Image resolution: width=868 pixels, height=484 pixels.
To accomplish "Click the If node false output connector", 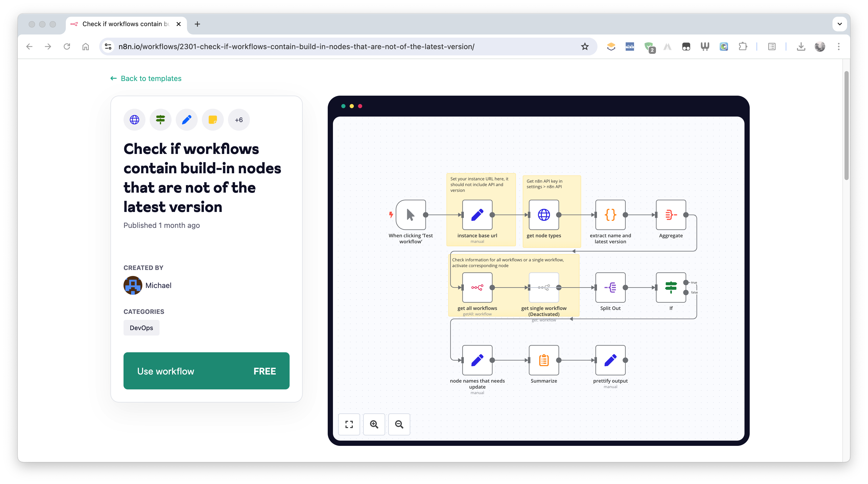I will pyautogui.click(x=686, y=292).
